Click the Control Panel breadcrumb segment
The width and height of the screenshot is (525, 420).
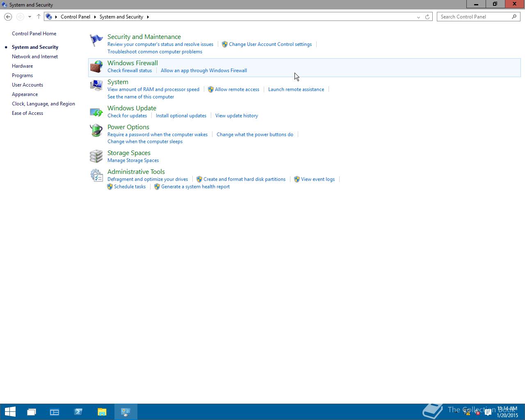coord(75,17)
